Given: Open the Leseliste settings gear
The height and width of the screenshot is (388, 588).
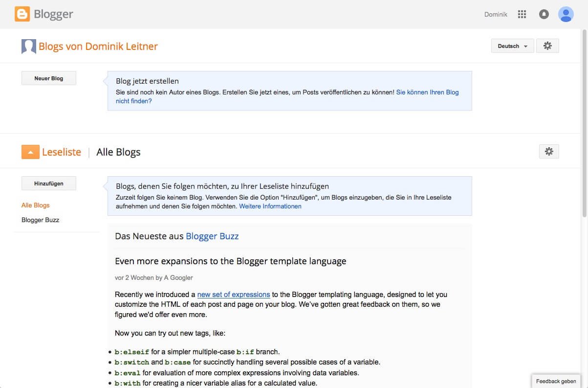Looking at the screenshot, I should click(x=549, y=151).
